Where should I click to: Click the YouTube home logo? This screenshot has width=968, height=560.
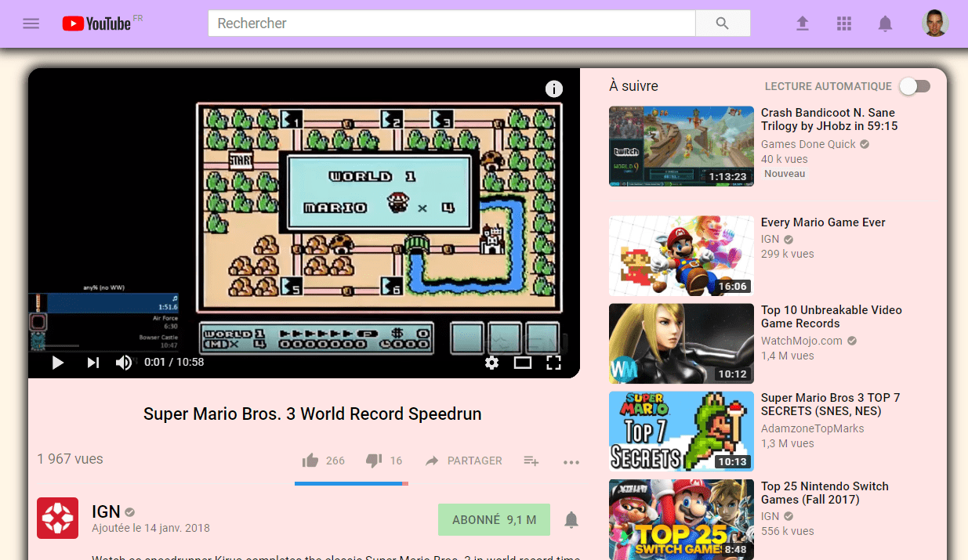[97, 23]
